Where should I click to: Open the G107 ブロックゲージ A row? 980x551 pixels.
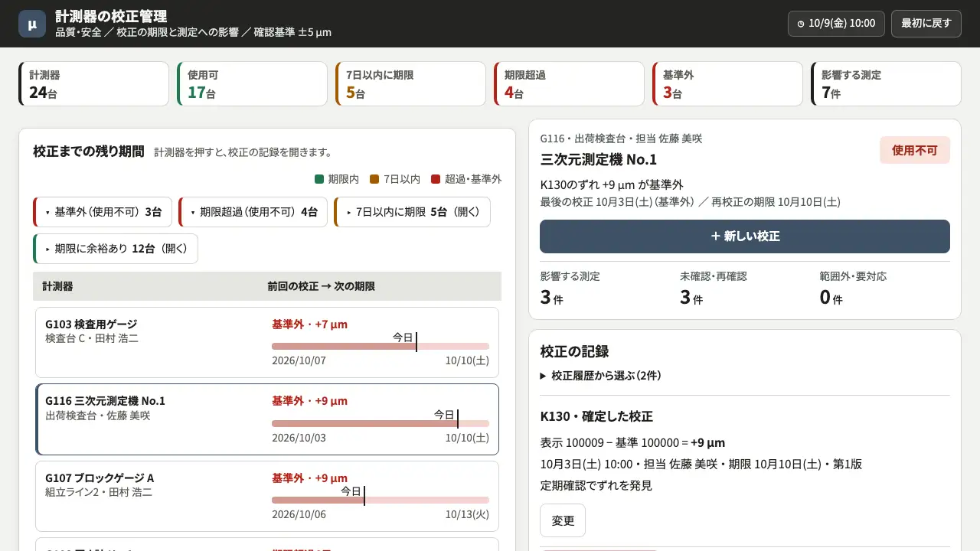(266, 496)
